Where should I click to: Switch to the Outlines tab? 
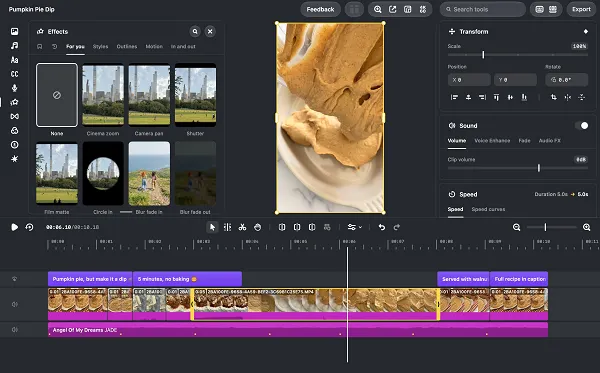pyautogui.click(x=127, y=46)
